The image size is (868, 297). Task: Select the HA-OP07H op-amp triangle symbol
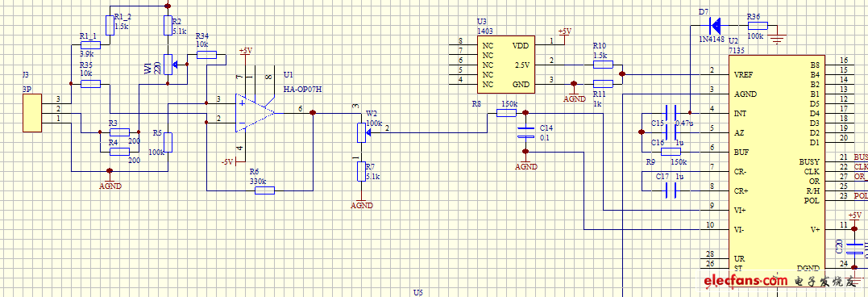tap(255, 113)
